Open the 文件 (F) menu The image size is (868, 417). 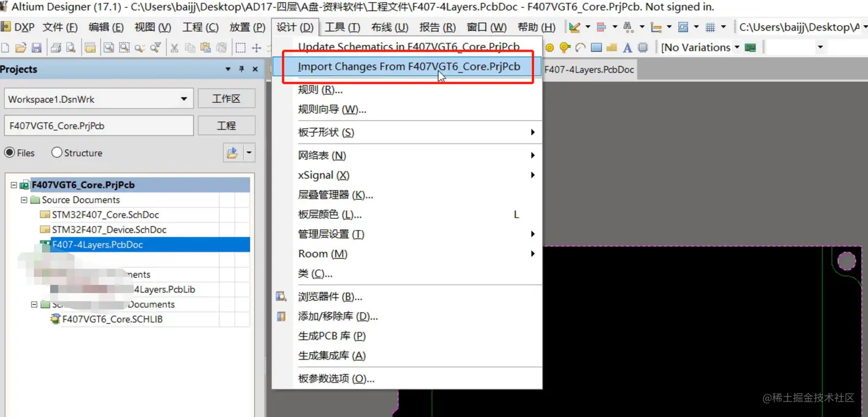(x=60, y=27)
